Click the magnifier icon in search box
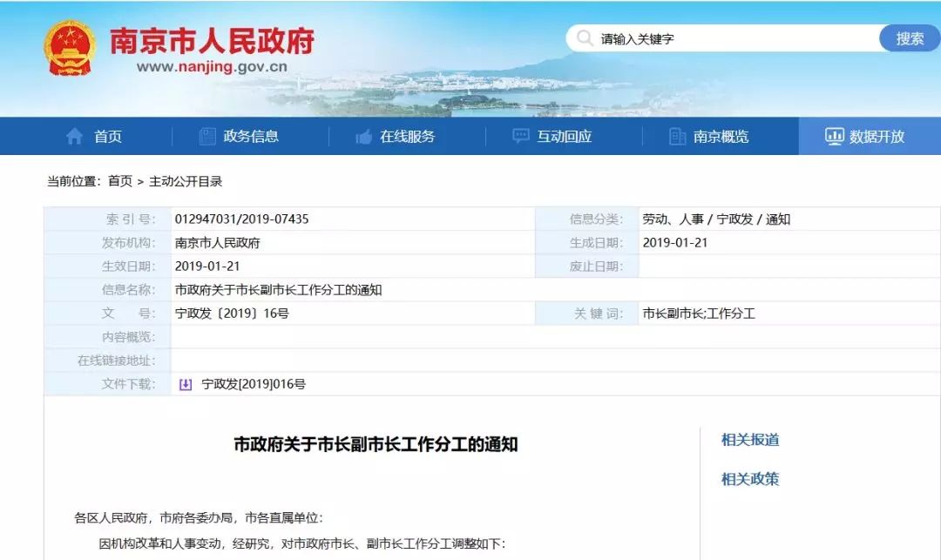Image resolution: width=941 pixels, height=560 pixels. point(584,39)
